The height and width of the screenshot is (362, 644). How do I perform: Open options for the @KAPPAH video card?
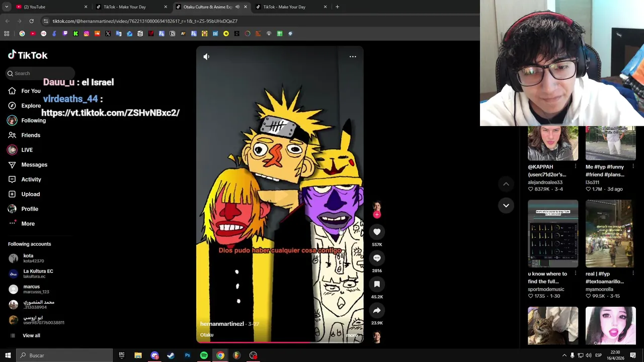pos(576,166)
